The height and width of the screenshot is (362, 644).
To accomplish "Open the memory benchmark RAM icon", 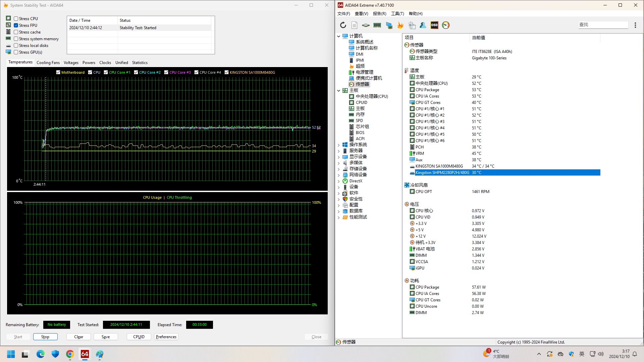I will tap(377, 25).
